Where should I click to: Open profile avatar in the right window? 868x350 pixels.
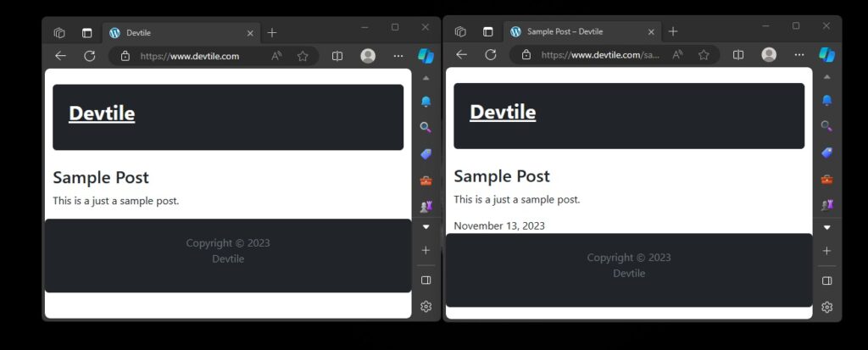tap(769, 55)
